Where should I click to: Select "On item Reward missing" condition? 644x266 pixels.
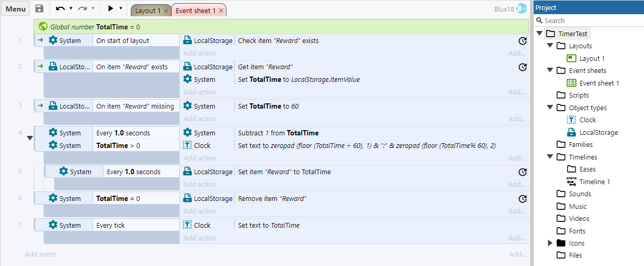[136, 106]
